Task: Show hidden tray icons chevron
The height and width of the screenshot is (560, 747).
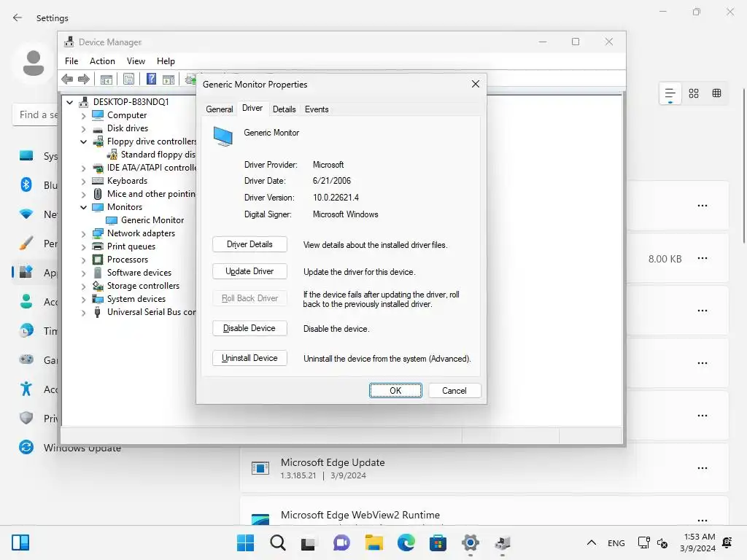Action: coord(591,542)
